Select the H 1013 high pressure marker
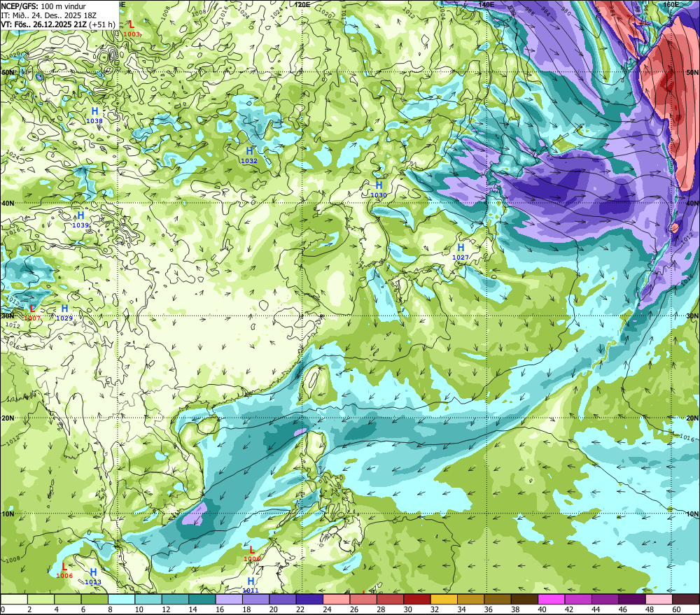The height and width of the screenshot is (615, 700). (93, 577)
